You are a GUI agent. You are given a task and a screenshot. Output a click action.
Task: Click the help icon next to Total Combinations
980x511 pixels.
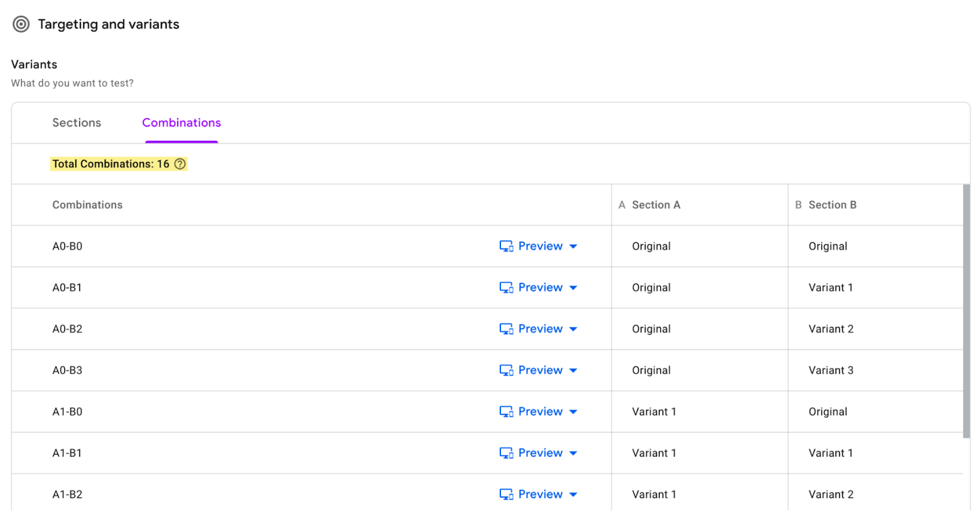180,164
